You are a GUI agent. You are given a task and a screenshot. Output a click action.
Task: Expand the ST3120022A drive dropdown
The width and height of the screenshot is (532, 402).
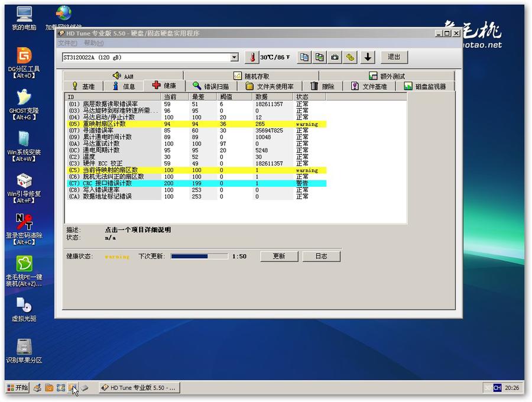pos(235,57)
